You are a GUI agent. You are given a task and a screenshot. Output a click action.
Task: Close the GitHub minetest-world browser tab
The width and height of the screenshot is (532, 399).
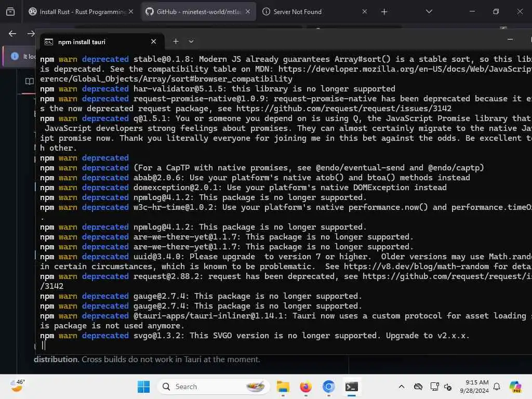pyautogui.click(x=248, y=11)
